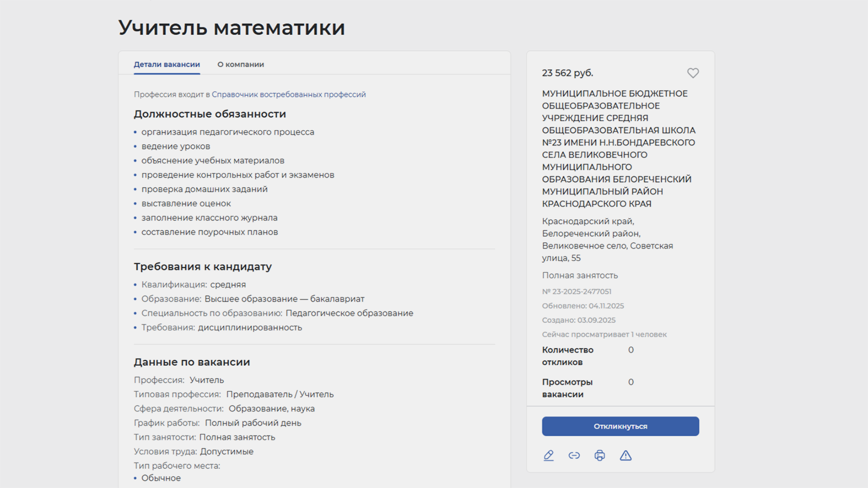Click the Советская улица, 55 address
This screenshot has width=868, height=488.
coord(608,252)
